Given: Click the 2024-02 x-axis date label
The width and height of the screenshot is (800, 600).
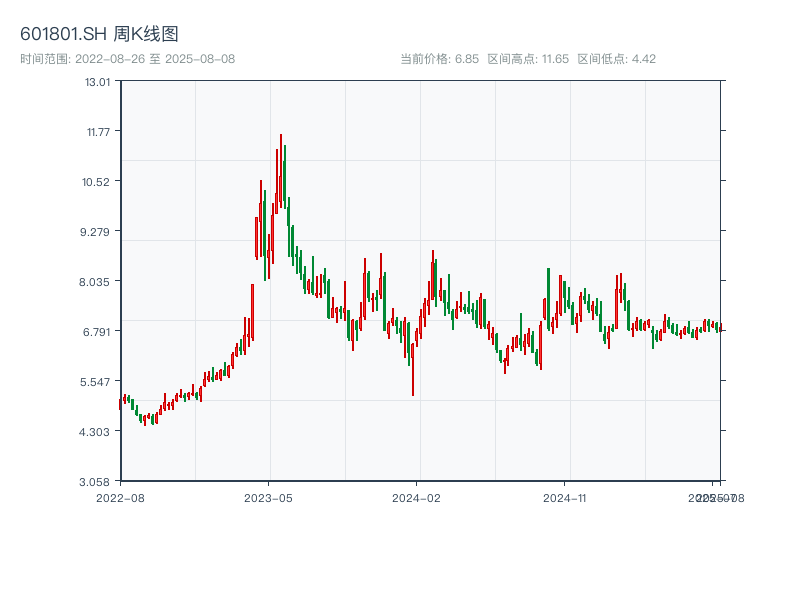Looking at the screenshot, I should (417, 497).
